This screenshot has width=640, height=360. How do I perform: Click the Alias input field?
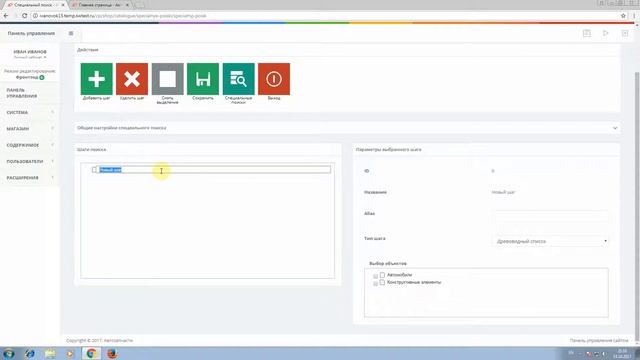[x=550, y=215]
